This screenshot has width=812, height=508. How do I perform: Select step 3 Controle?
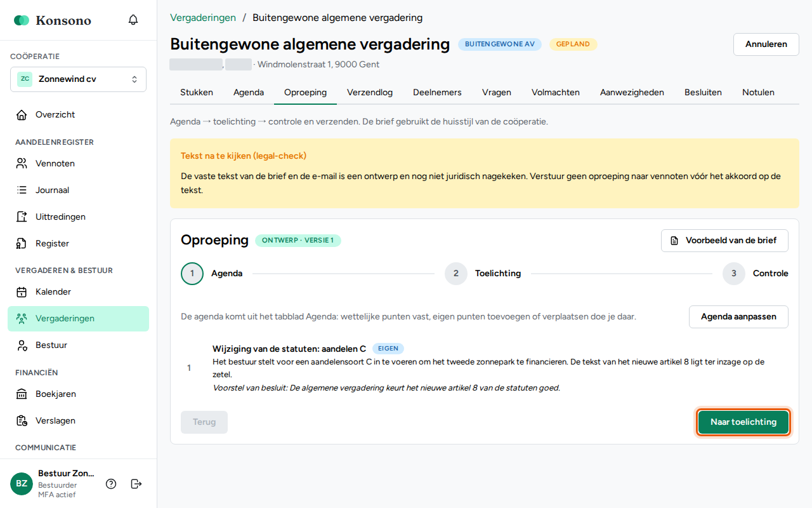[756, 274]
